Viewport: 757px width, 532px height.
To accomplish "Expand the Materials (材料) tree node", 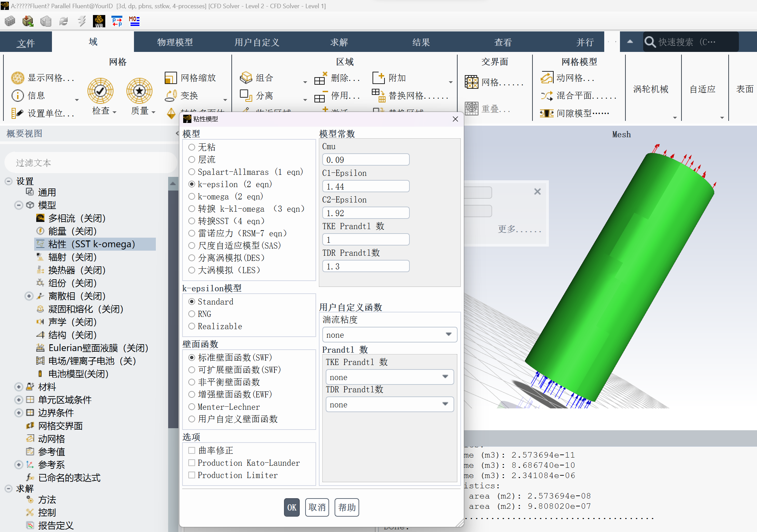I will (19, 387).
